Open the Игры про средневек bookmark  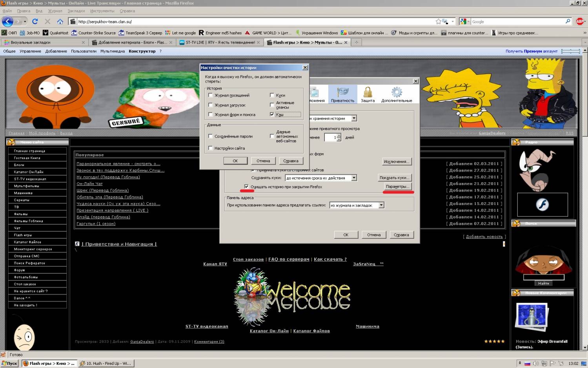tap(515, 33)
